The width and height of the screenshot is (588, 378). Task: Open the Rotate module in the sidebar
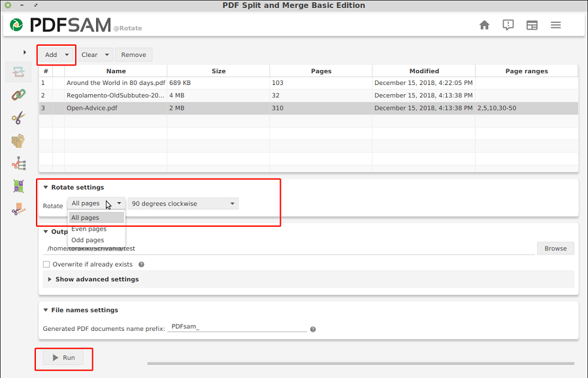tap(18, 71)
